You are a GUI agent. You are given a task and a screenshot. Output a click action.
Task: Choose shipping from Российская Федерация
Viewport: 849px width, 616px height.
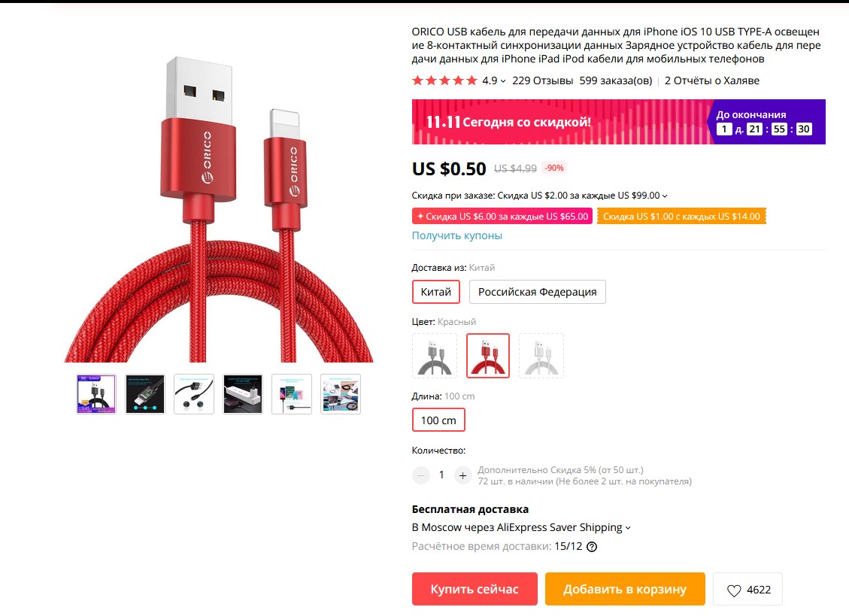537,292
